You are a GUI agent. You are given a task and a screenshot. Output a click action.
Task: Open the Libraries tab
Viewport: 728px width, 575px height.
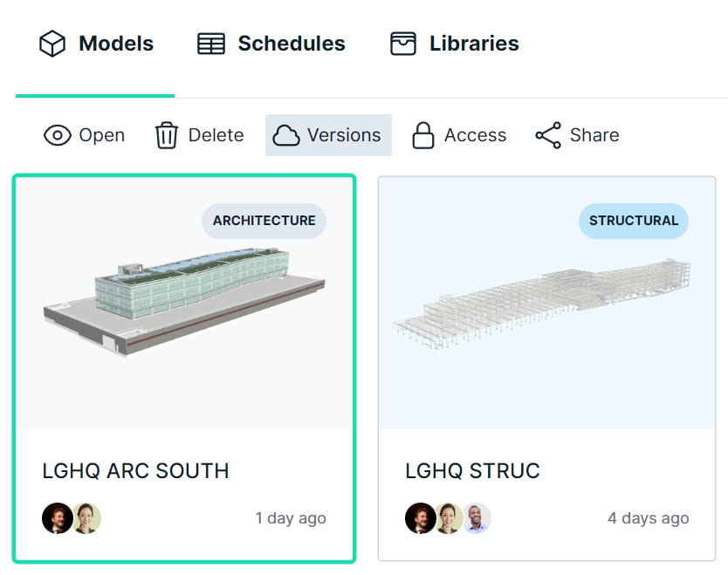(473, 44)
